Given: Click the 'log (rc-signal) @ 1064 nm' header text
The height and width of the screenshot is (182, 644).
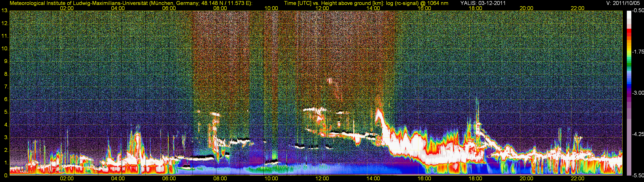Looking at the screenshot, I should point(417,3).
